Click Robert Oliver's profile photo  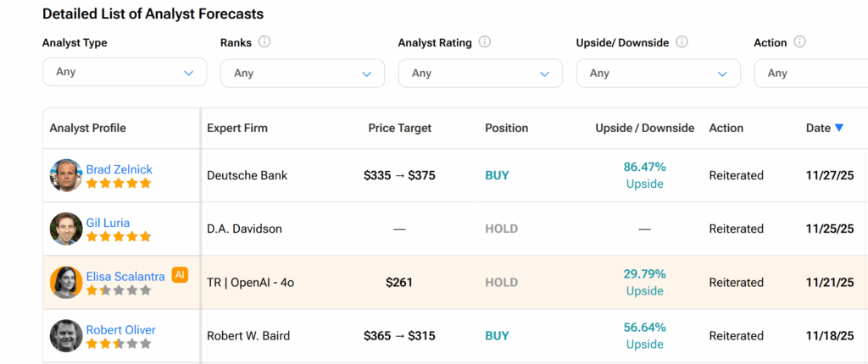(x=65, y=335)
